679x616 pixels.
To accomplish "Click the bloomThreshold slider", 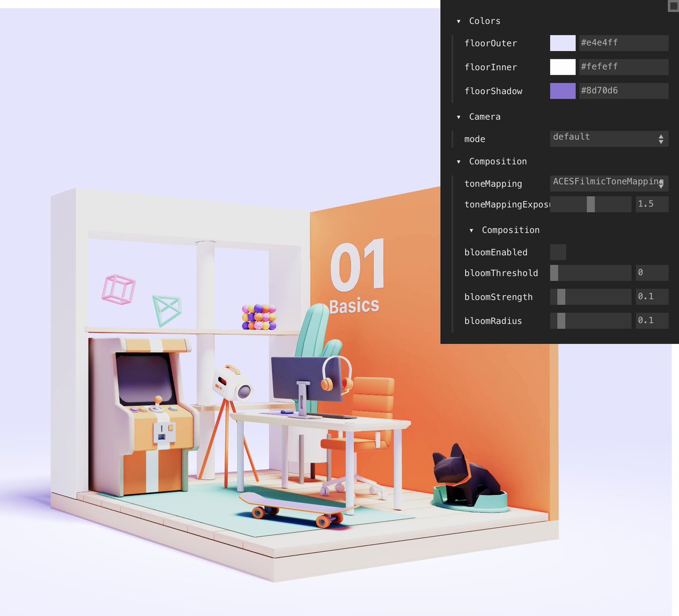I will click(x=591, y=273).
